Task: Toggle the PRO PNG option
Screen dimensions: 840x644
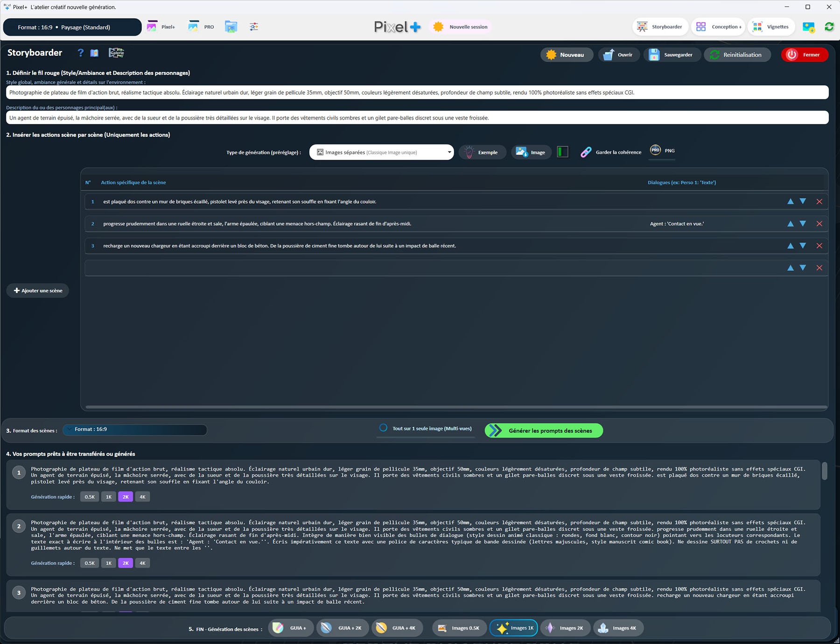Action: [656, 150]
